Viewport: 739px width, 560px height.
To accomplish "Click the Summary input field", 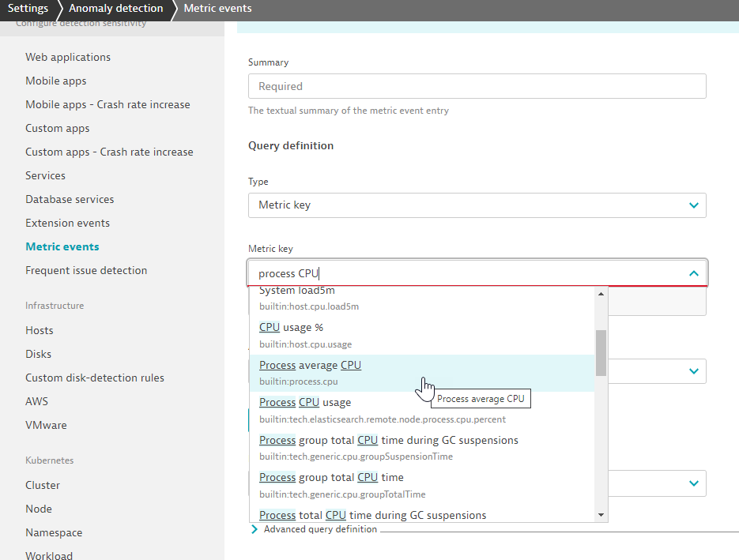I will (477, 86).
